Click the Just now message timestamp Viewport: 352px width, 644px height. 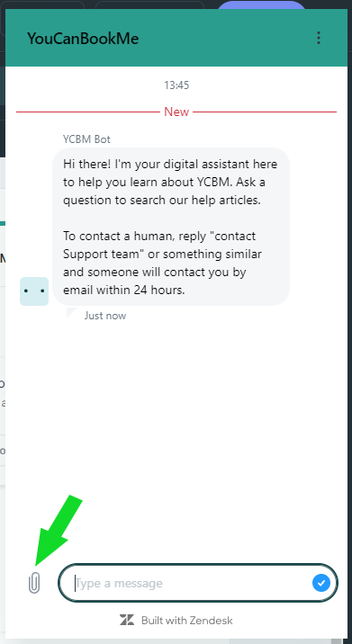pos(105,316)
